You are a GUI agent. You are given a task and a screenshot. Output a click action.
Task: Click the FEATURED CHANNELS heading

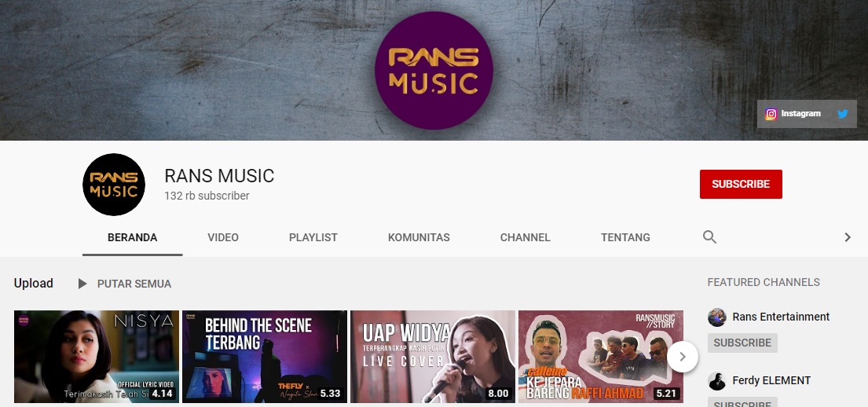[764, 282]
